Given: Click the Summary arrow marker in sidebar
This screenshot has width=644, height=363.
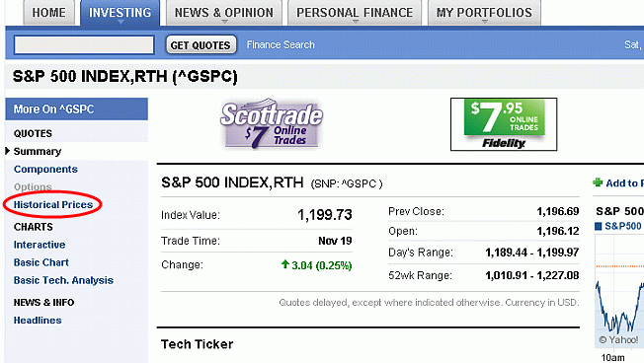Looking at the screenshot, I should pyautogui.click(x=7, y=151).
